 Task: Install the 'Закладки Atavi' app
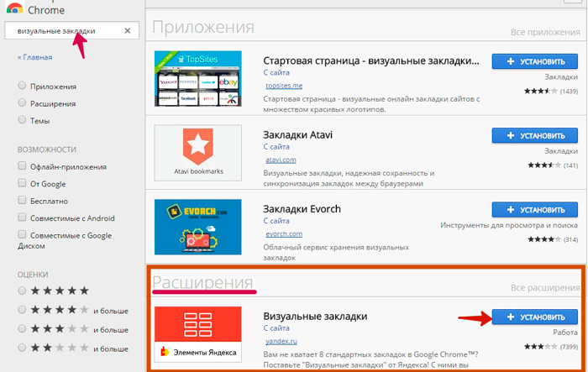click(535, 136)
